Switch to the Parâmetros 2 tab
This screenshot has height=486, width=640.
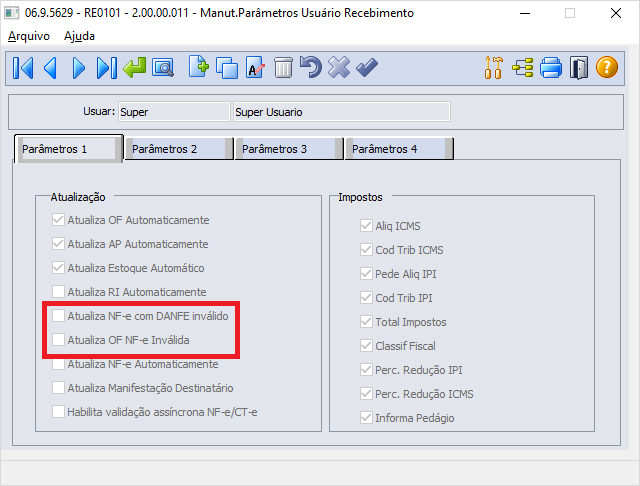(x=179, y=149)
